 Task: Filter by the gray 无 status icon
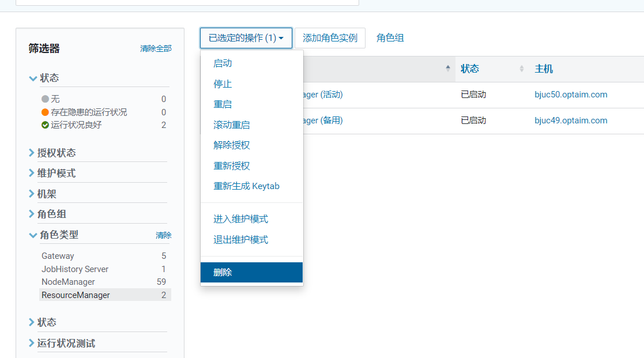coord(45,99)
